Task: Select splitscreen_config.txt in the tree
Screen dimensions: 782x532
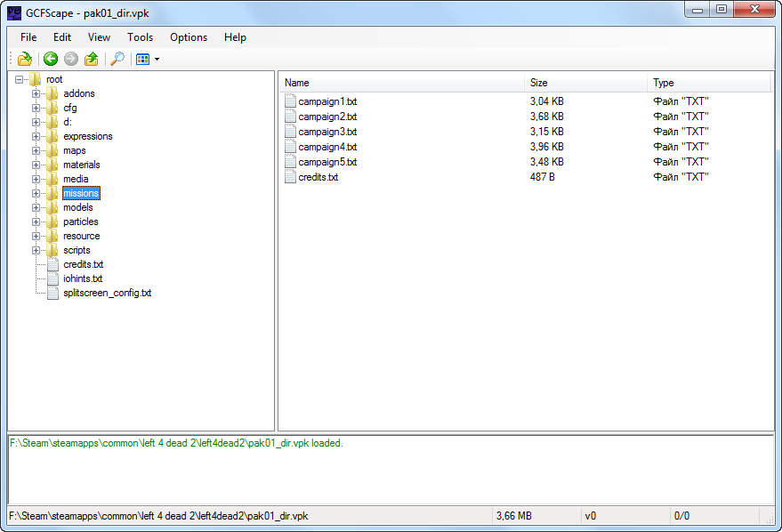Action: [x=108, y=293]
